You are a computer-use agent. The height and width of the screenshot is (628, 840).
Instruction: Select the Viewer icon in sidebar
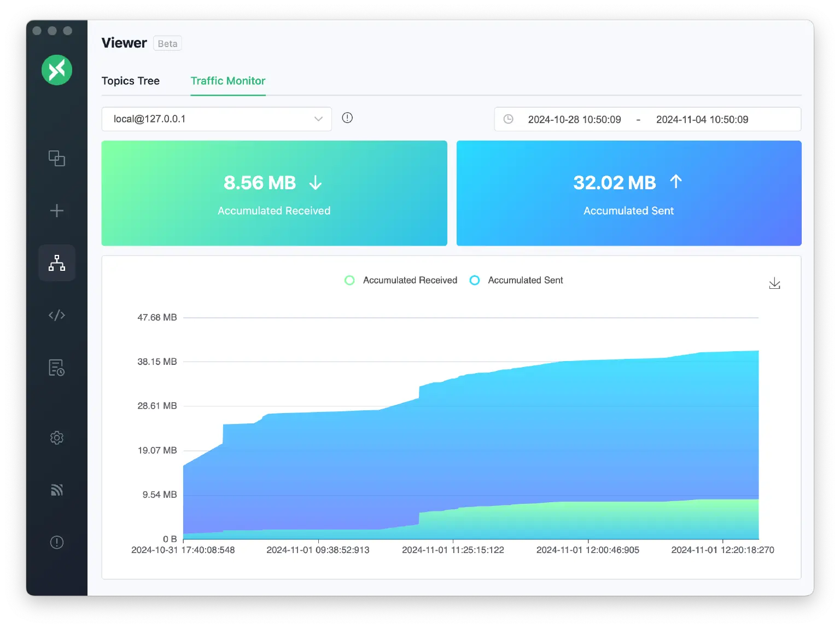tap(57, 263)
